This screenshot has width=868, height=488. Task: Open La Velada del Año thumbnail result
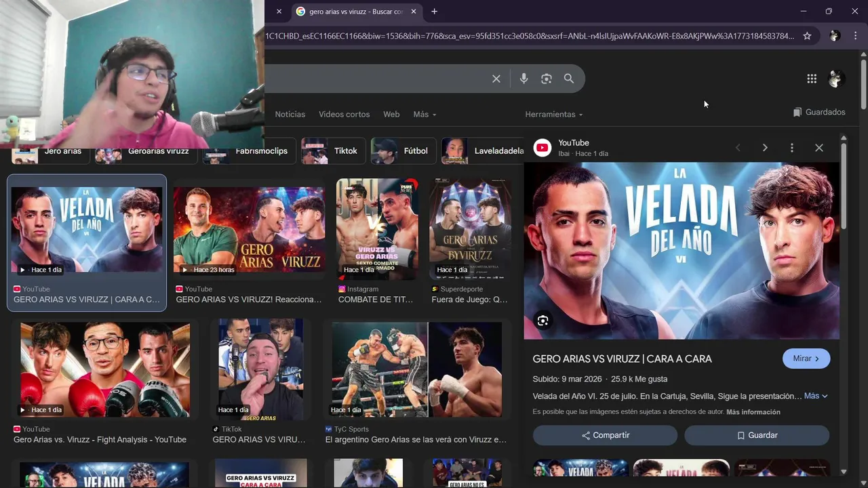pos(87,230)
